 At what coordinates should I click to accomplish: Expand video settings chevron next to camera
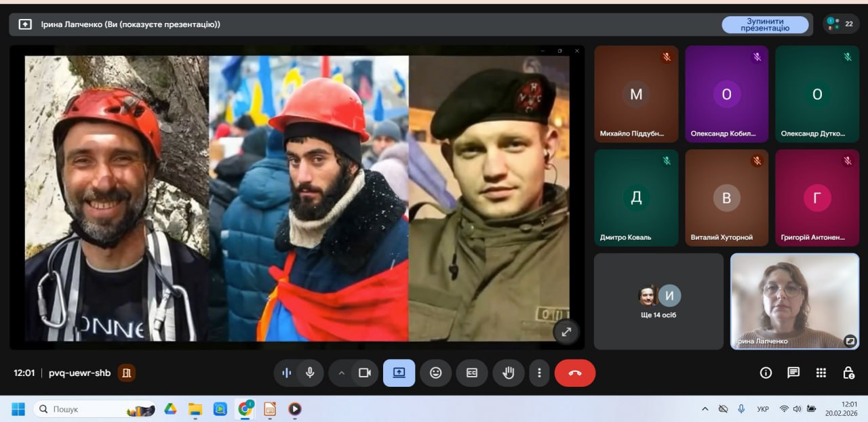click(341, 373)
